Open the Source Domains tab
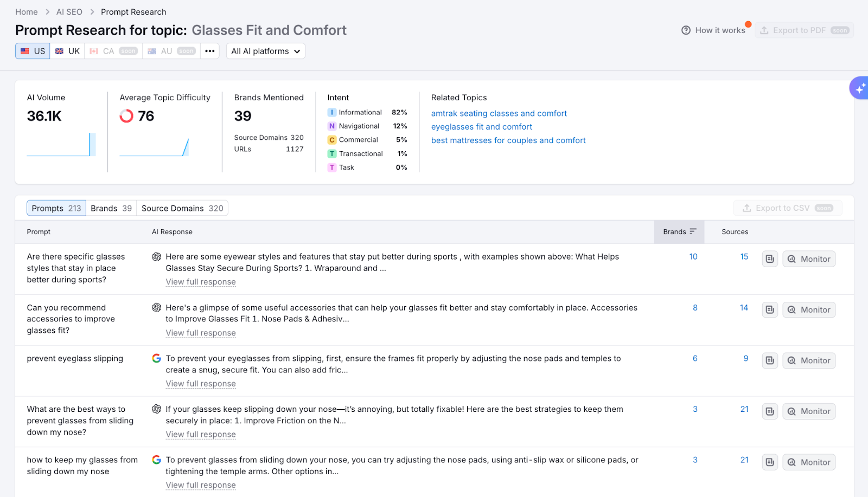This screenshot has width=868, height=497. tap(182, 208)
